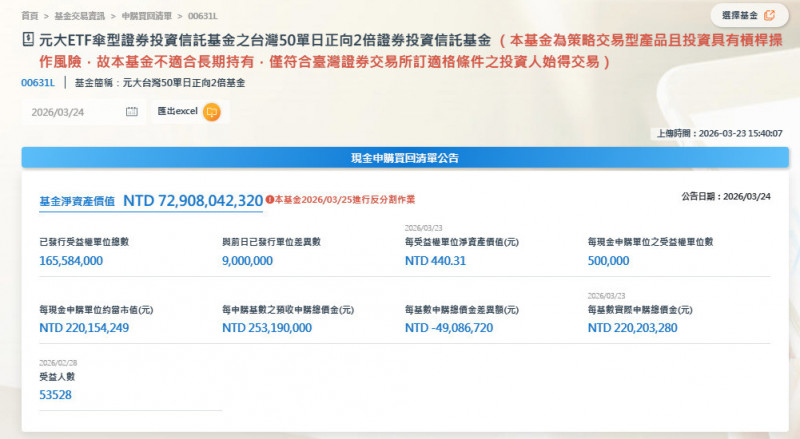Click the document icon before fund title
The width and height of the screenshot is (800, 439).
click(28, 39)
